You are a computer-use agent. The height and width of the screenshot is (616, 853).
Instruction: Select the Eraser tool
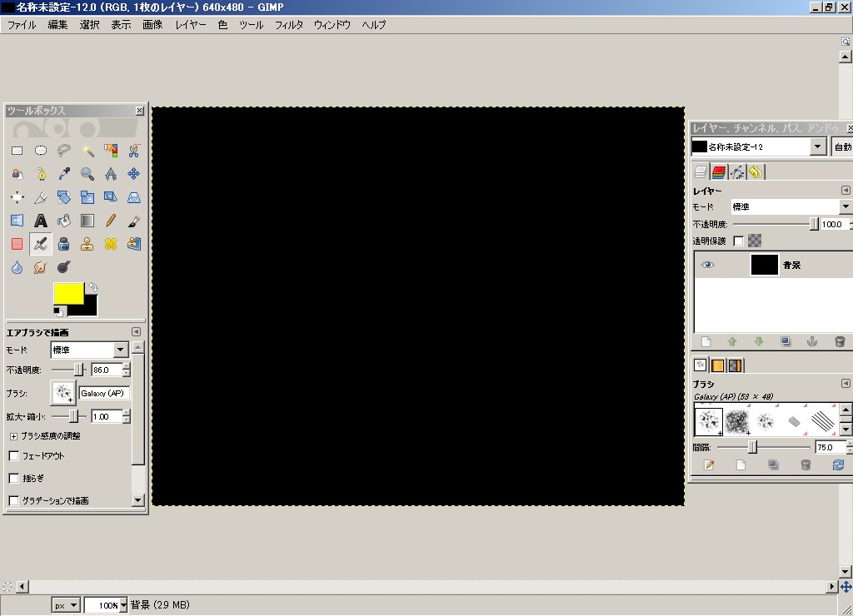(x=17, y=244)
